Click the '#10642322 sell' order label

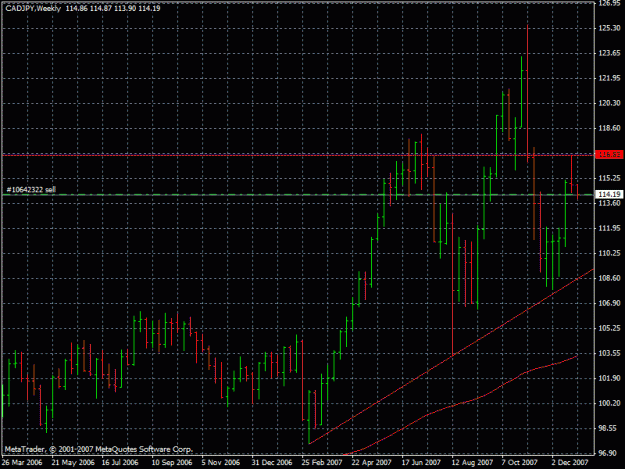pos(31,190)
